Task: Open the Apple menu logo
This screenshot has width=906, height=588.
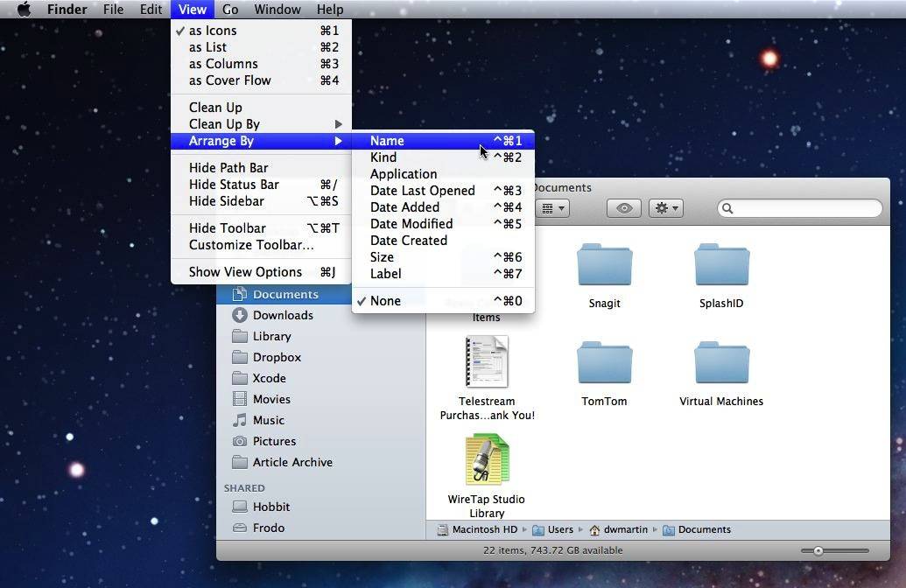Action: point(24,10)
